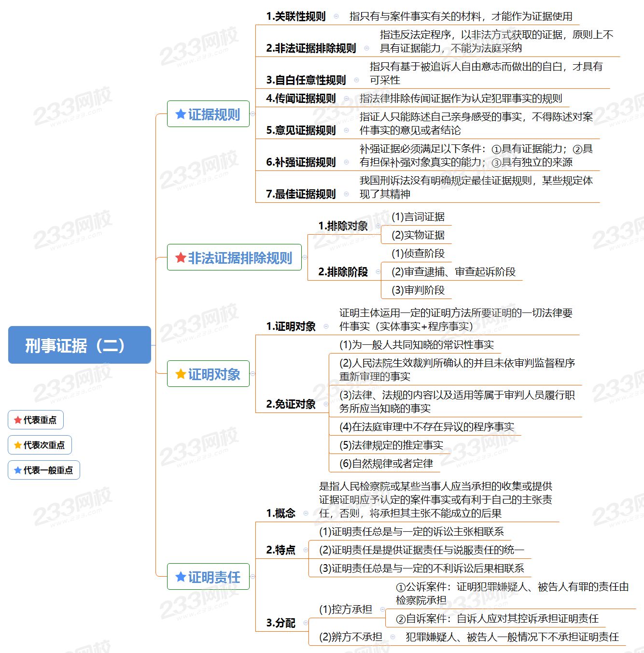644x653 pixels.
Task: Click the yellow star on 证明对象 node
Action: pos(181,374)
